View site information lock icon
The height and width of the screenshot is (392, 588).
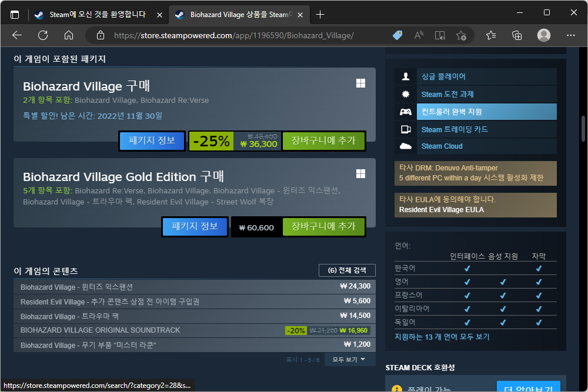coord(100,35)
